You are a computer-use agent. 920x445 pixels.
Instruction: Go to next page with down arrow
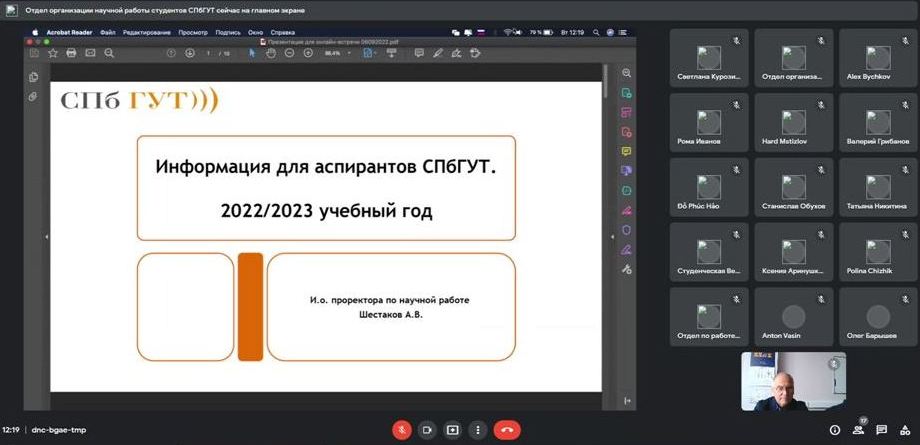point(188,53)
